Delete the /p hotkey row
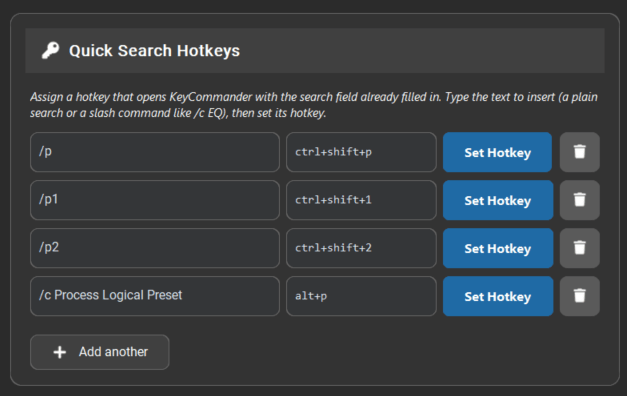 click(579, 152)
